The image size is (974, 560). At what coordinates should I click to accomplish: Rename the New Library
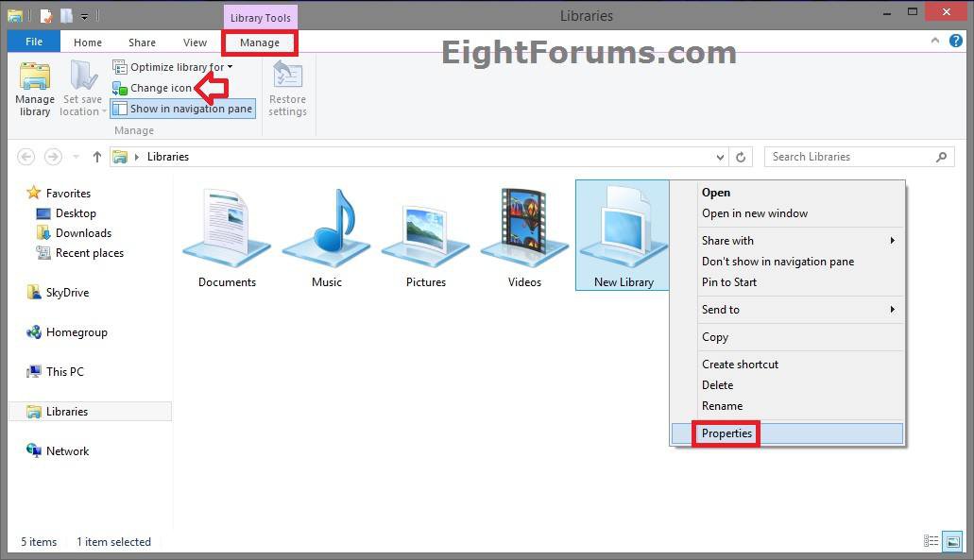(723, 405)
